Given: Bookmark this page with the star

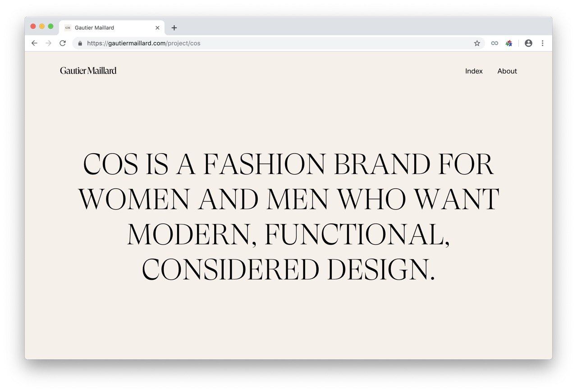Looking at the screenshot, I should pos(477,43).
